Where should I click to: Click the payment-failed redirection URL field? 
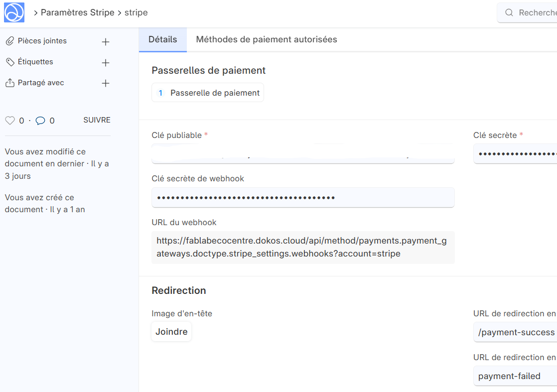[x=515, y=376]
